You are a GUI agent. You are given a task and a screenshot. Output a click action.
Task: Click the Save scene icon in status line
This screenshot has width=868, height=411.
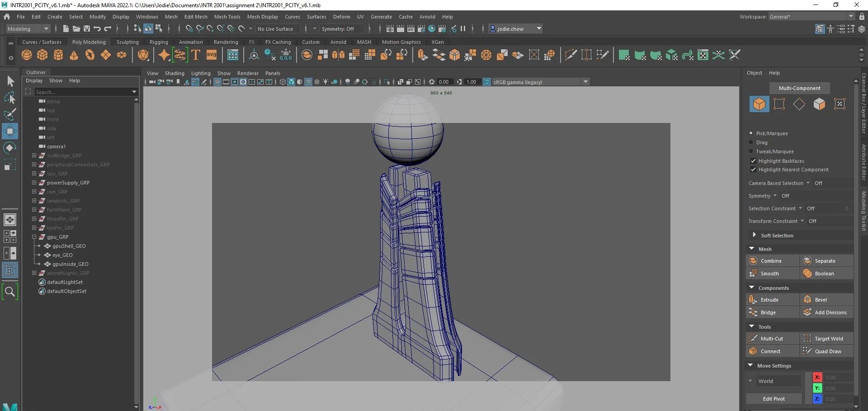86,28
